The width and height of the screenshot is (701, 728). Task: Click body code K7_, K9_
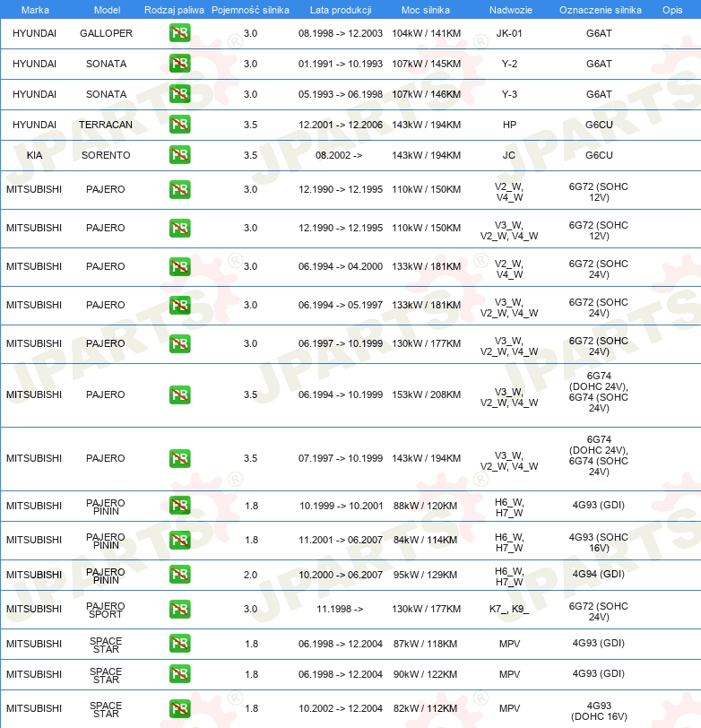tap(509, 609)
